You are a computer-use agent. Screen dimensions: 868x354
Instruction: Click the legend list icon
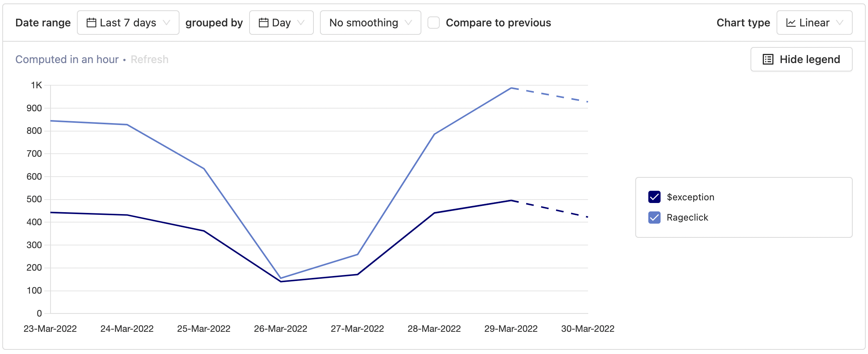(768, 60)
